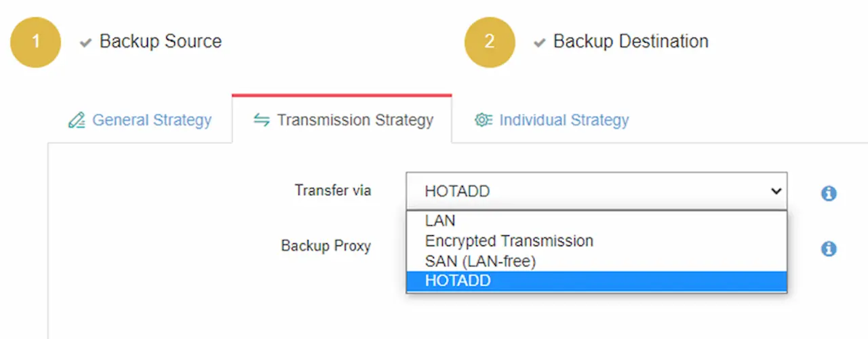This screenshot has width=868, height=339.
Task: Choose LAN from the transfer list
Action: click(x=597, y=221)
